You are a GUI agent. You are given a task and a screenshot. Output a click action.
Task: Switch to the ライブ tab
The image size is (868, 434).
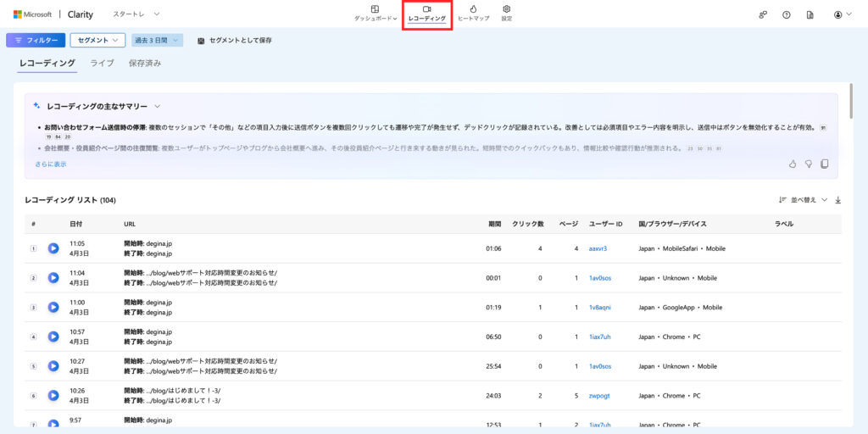[x=102, y=64]
